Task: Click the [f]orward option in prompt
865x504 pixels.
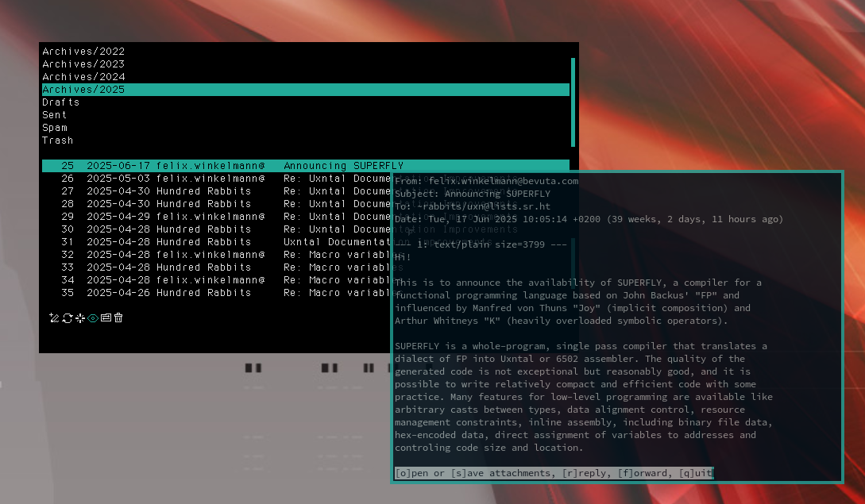Action: coord(645,473)
